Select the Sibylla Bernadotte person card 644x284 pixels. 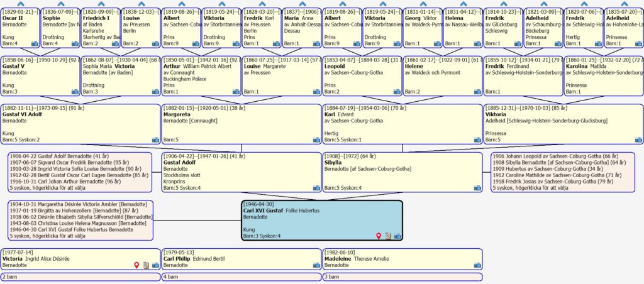pos(402,172)
